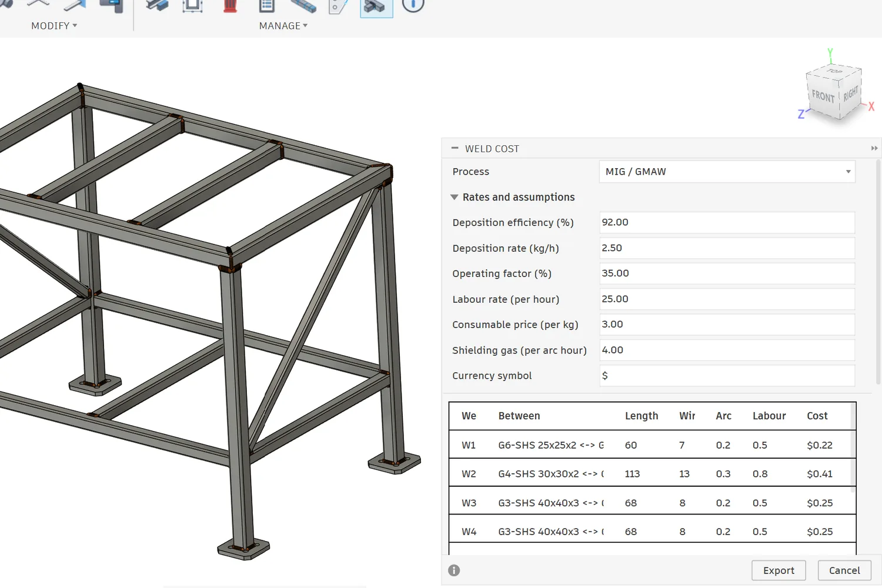Image resolution: width=882 pixels, height=588 pixels.
Task: Click the Deposition efficiency field 92.00
Action: [x=727, y=222]
